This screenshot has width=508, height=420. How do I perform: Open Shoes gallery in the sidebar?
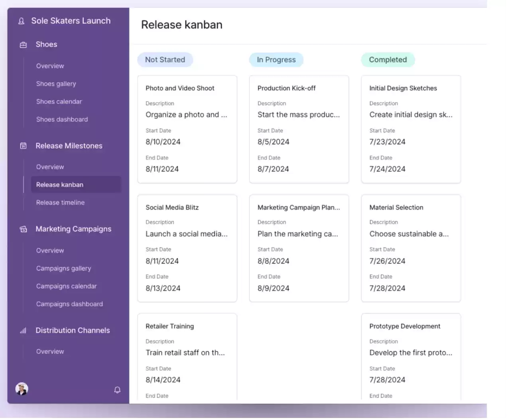(x=56, y=84)
